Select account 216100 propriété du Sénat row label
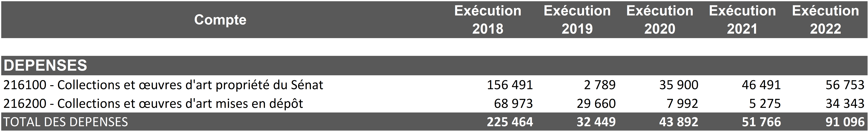 click(163, 85)
